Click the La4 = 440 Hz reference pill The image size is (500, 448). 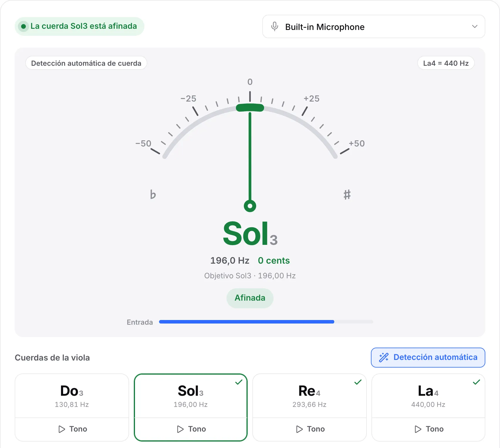click(446, 63)
